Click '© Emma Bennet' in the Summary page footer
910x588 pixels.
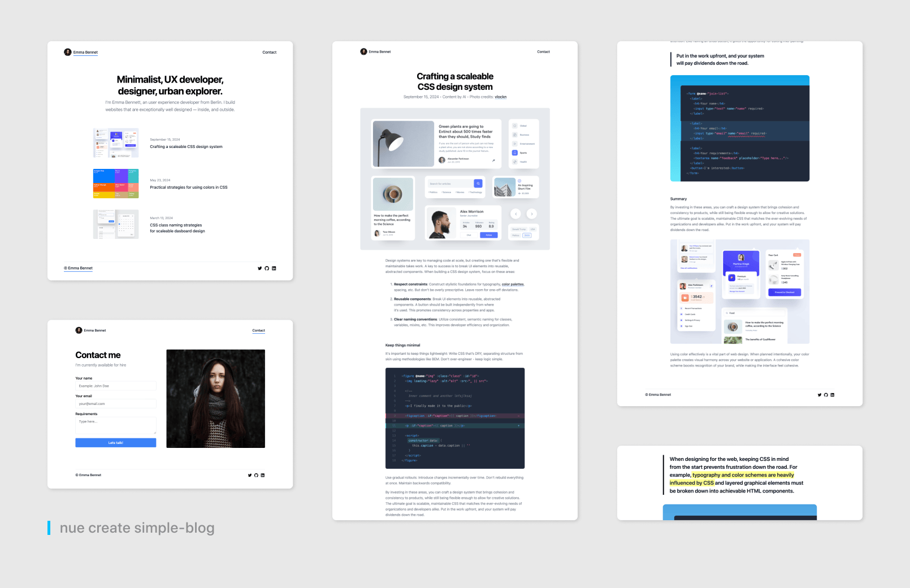coord(658,395)
